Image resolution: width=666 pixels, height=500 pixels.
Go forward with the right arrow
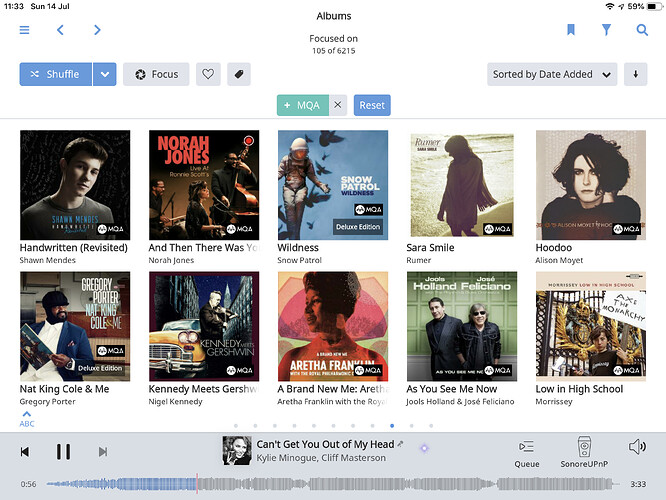tap(97, 30)
